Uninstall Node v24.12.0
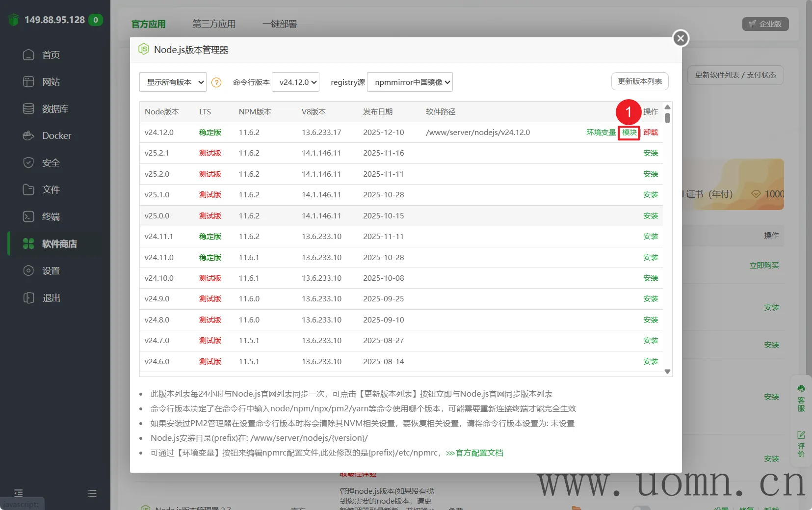 click(x=651, y=133)
